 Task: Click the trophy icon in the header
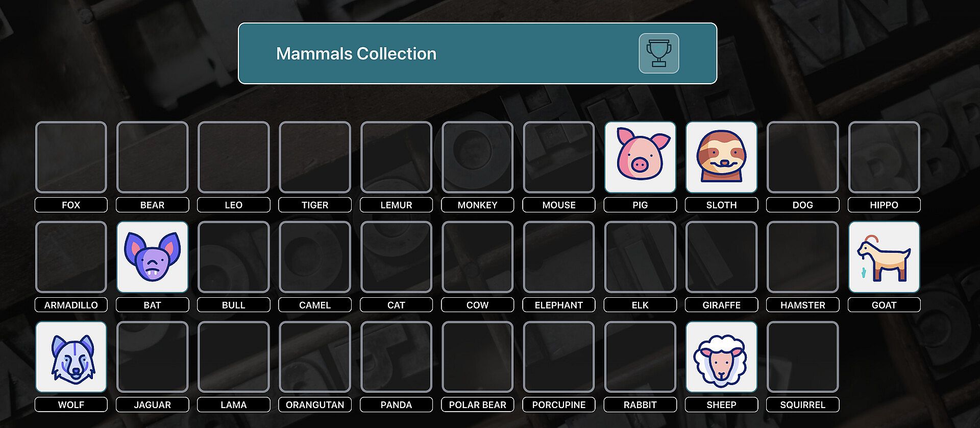click(658, 53)
